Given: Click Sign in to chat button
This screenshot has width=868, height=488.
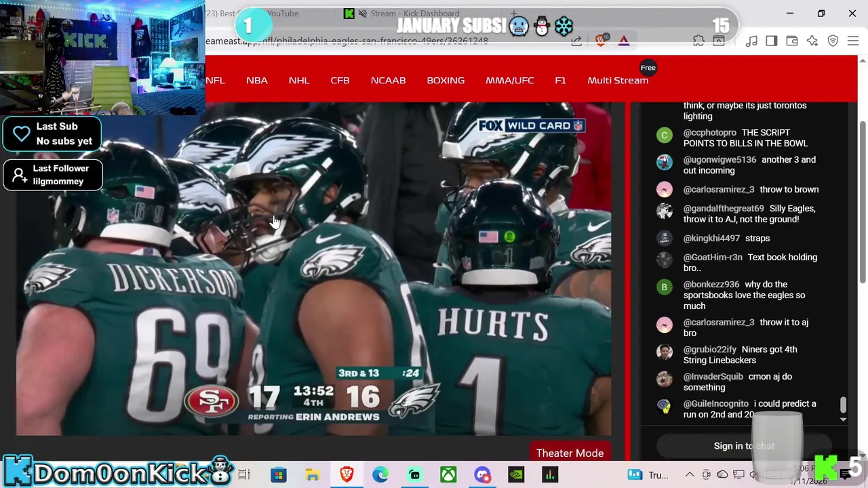Looking at the screenshot, I should pos(744,446).
